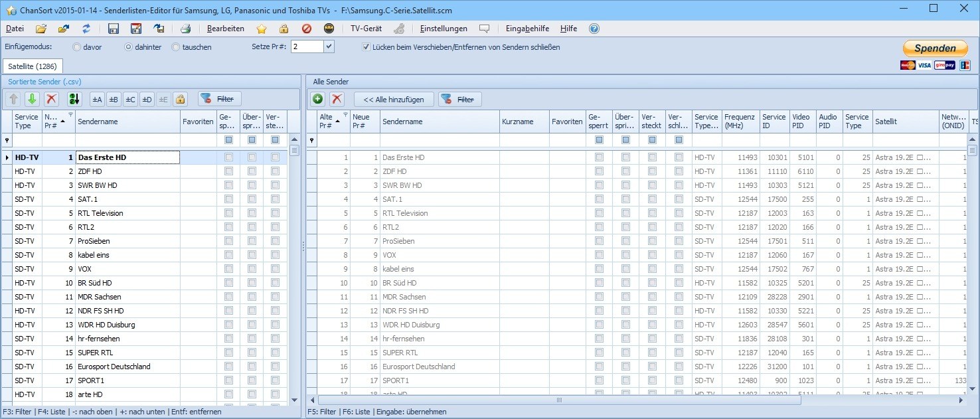Remove channel with red X in sorted list
This screenshot has height=419, width=980.
pyautogui.click(x=52, y=99)
